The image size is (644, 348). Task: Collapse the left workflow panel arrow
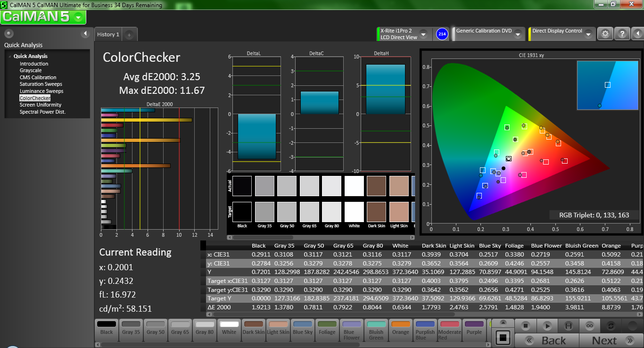pos(85,33)
